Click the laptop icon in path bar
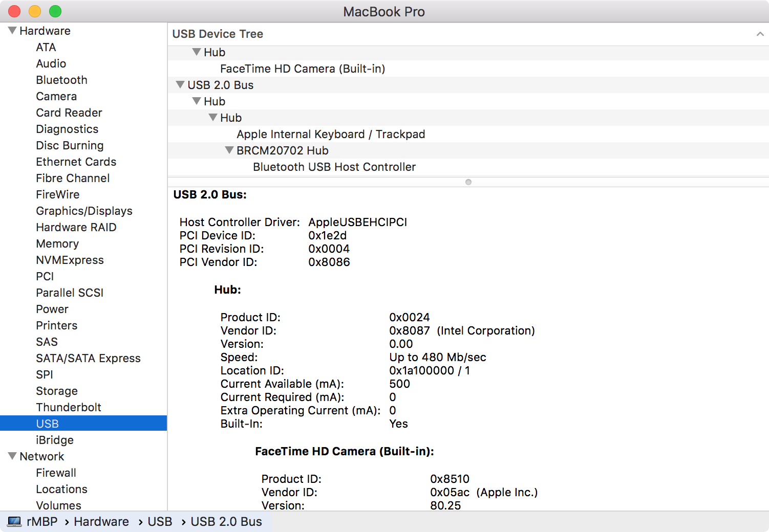The image size is (769, 532). click(x=14, y=521)
